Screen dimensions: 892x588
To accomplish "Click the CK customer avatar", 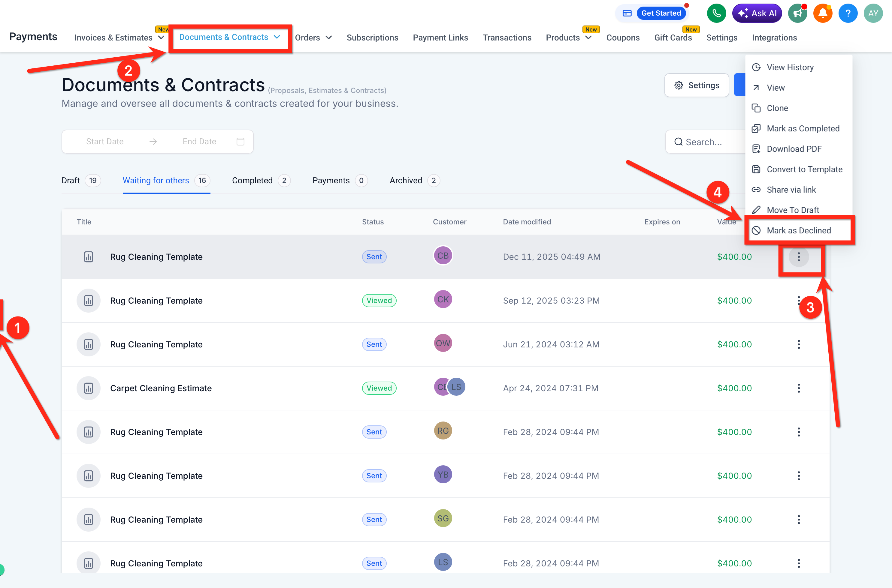I will 443,299.
